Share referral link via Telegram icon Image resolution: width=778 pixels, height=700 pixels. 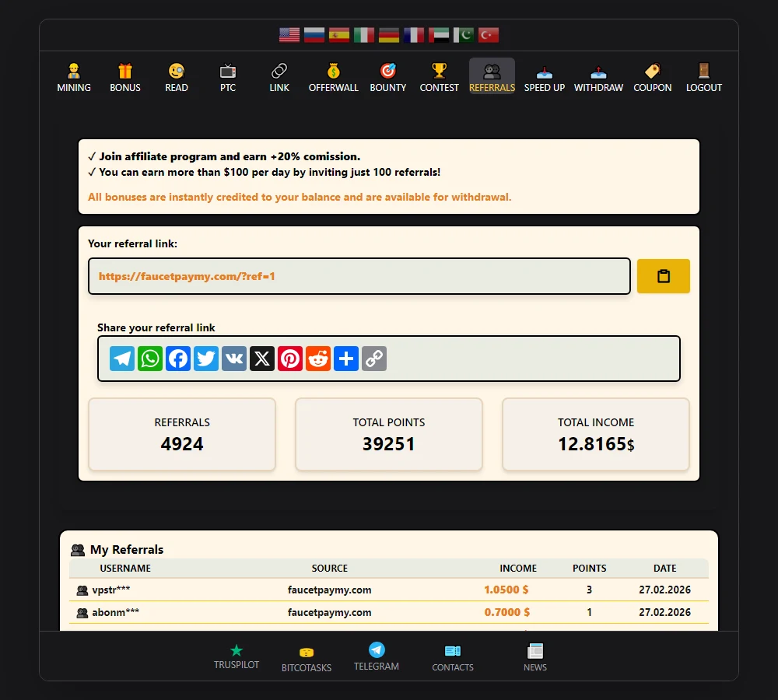pyautogui.click(x=122, y=359)
